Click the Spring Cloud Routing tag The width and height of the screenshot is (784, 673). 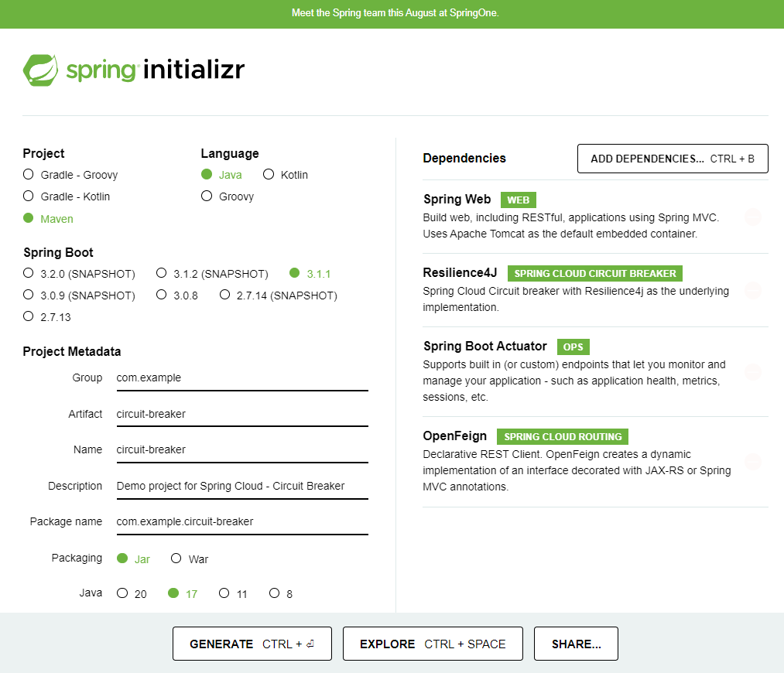point(563,436)
